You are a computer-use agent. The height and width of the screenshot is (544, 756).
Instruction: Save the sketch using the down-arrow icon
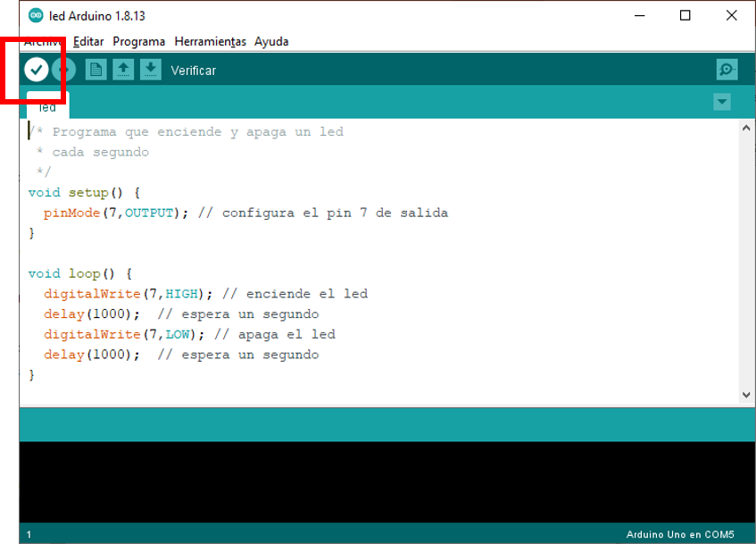(151, 70)
